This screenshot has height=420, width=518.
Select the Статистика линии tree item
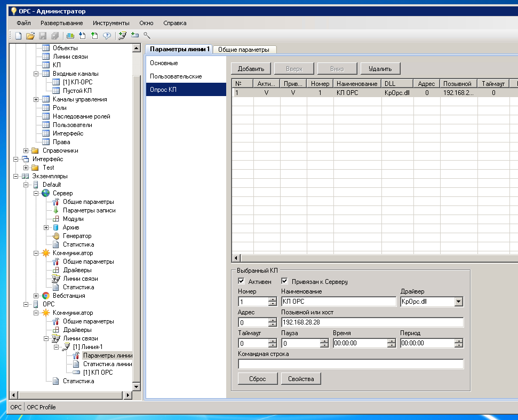pos(107,364)
